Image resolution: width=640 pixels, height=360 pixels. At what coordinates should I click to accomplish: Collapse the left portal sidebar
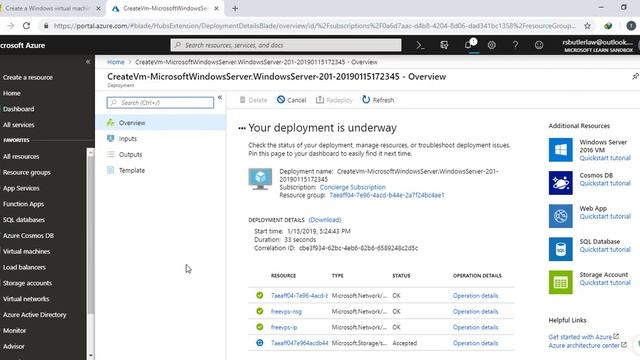pyautogui.click(x=88, y=62)
